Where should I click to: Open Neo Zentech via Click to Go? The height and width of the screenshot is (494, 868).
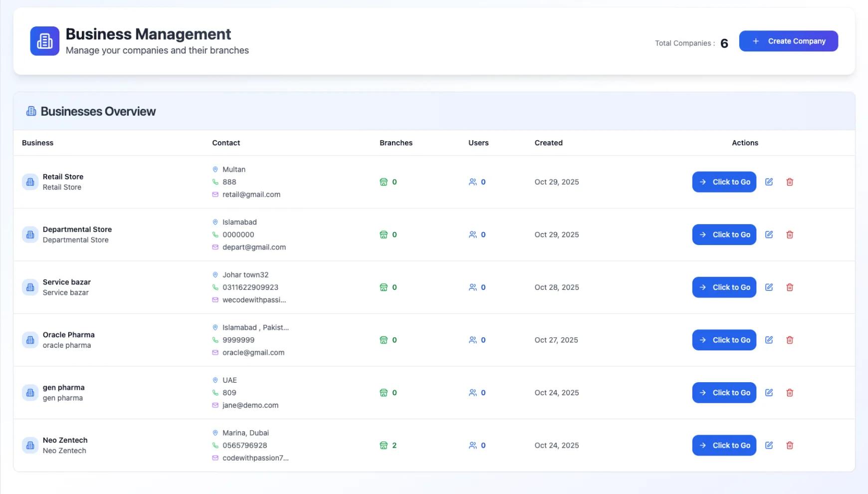click(x=724, y=445)
